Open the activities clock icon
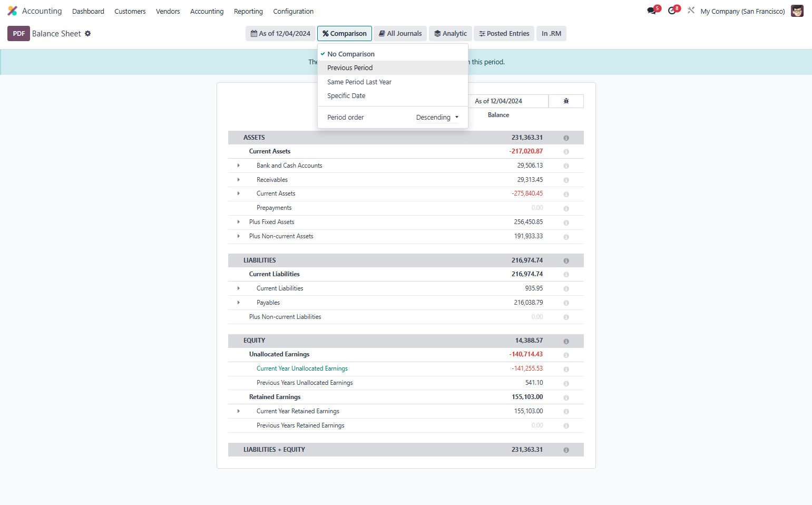Viewport: 812px width, 505px height. 672,11
